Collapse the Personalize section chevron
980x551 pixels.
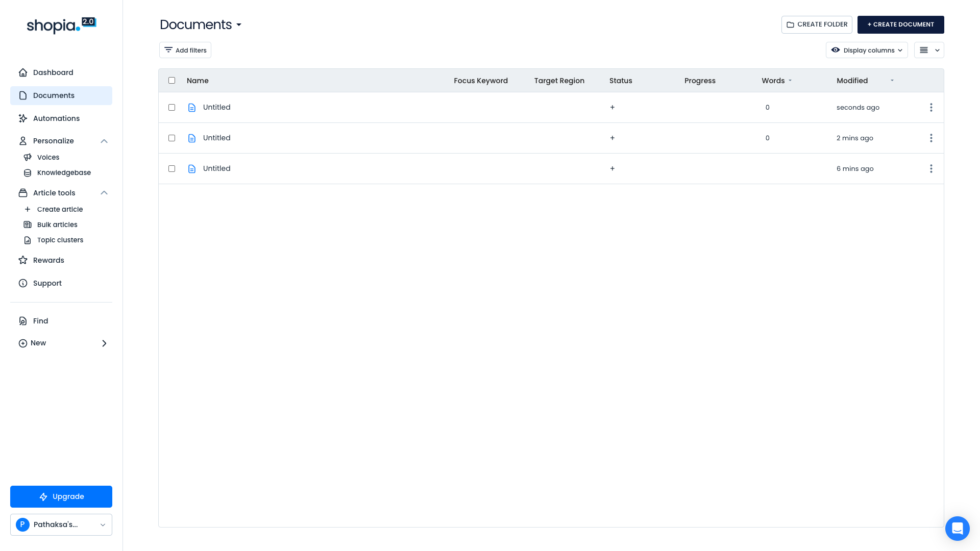pos(104,141)
